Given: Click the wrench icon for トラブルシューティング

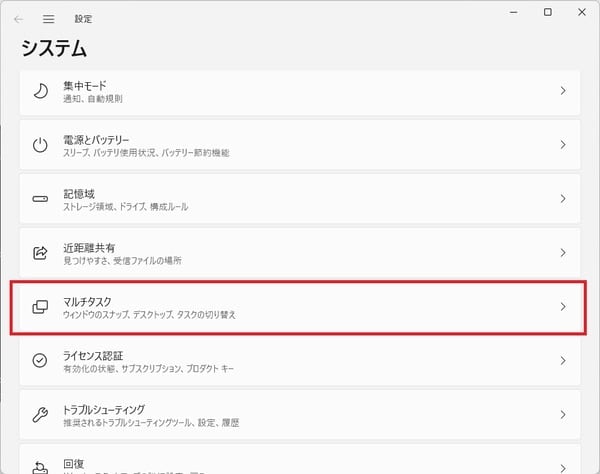Looking at the screenshot, I should pyautogui.click(x=40, y=415).
